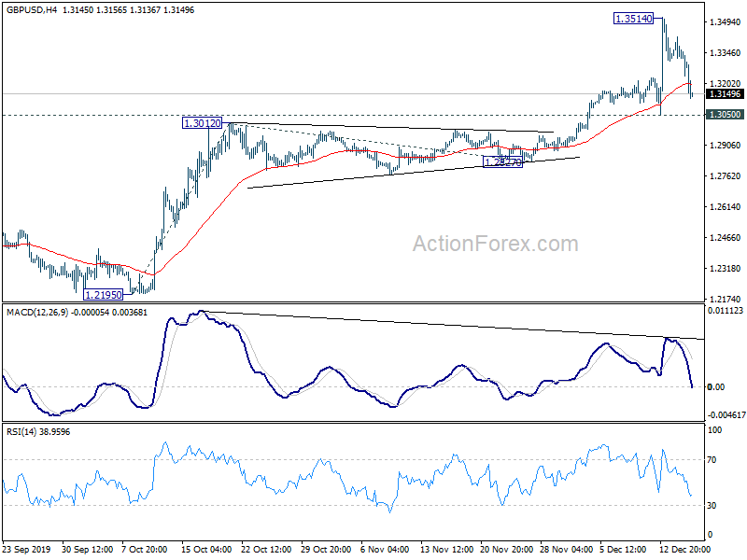The image size is (747, 560).
Task: Click the 1.30500 level tag on the axis
Action: (x=726, y=114)
